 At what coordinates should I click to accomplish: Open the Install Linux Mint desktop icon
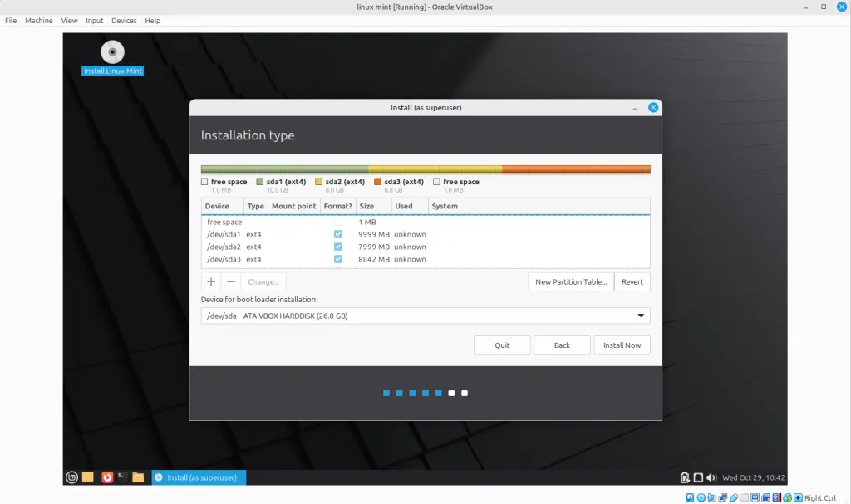pos(112,53)
